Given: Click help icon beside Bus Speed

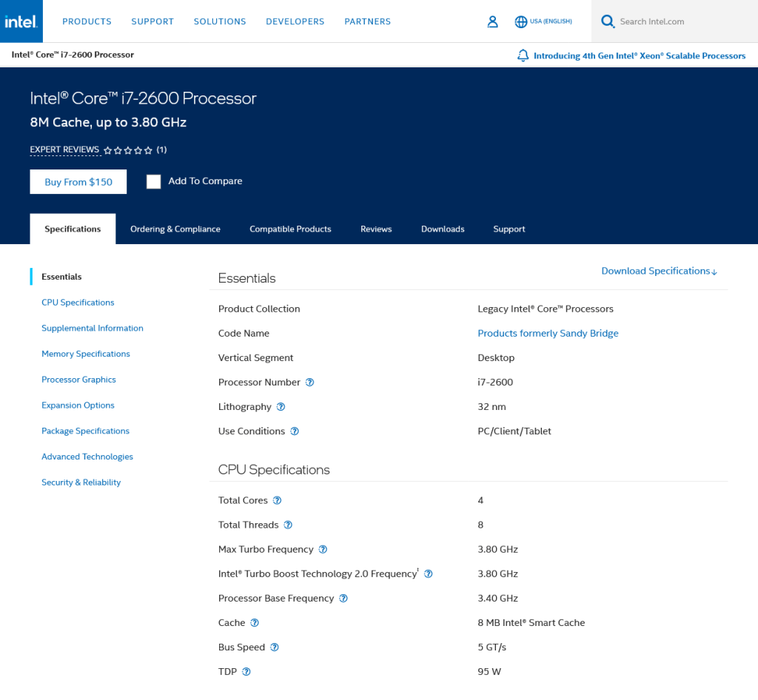Looking at the screenshot, I should [x=274, y=647].
